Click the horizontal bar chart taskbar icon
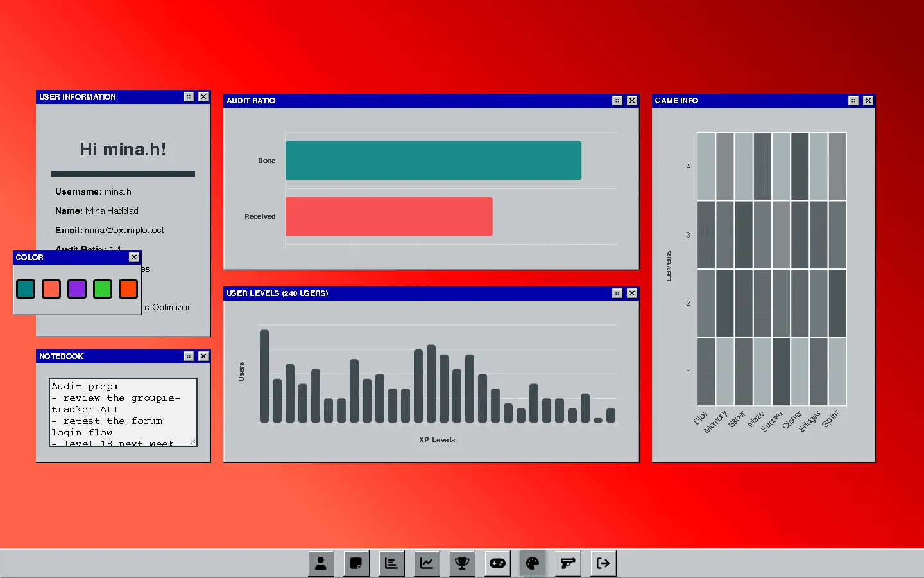This screenshot has width=924, height=578. (391, 563)
